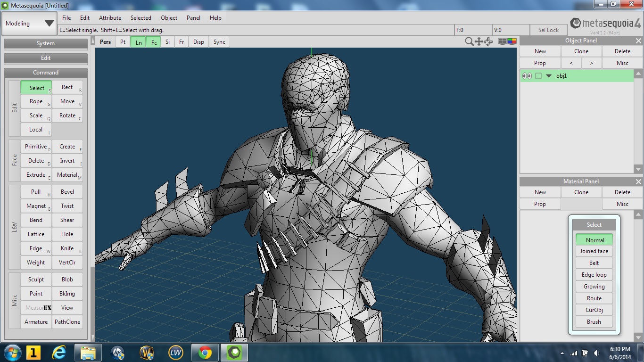
Task: Open the Help menu
Action: (x=215, y=18)
